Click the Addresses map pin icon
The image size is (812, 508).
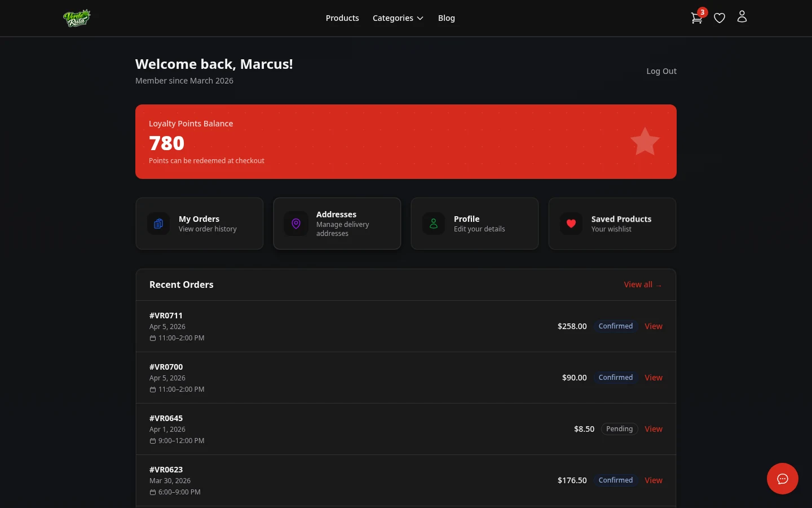(295, 224)
